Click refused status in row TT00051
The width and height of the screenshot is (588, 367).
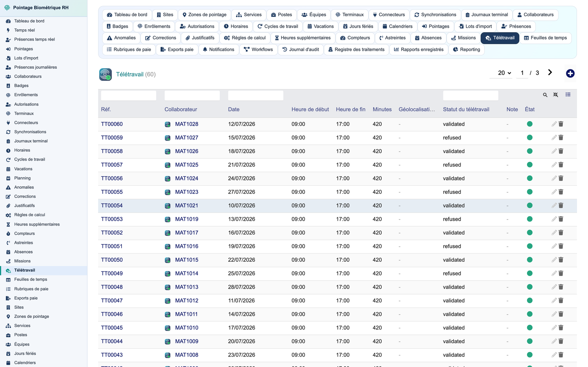coord(452,246)
